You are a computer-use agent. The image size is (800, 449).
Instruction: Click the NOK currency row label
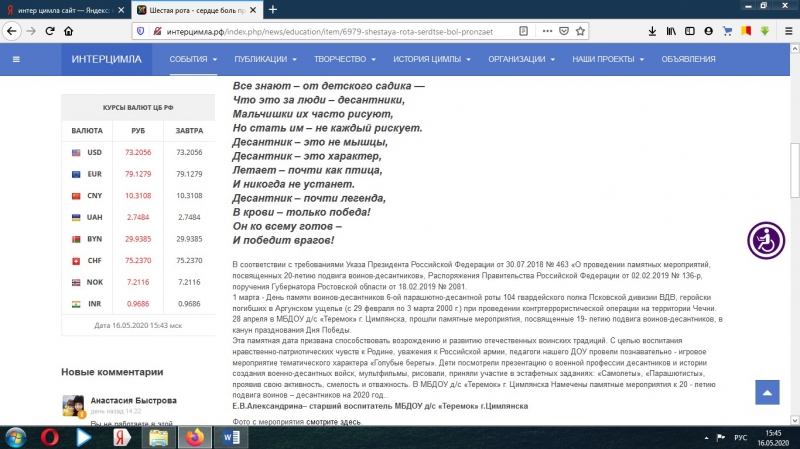point(95,282)
